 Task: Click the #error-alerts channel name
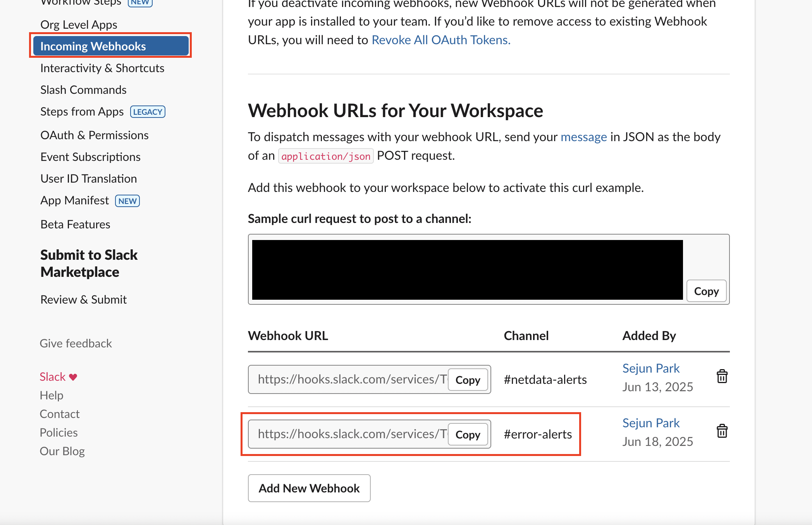pyautogui.click(x=538, y=434)
